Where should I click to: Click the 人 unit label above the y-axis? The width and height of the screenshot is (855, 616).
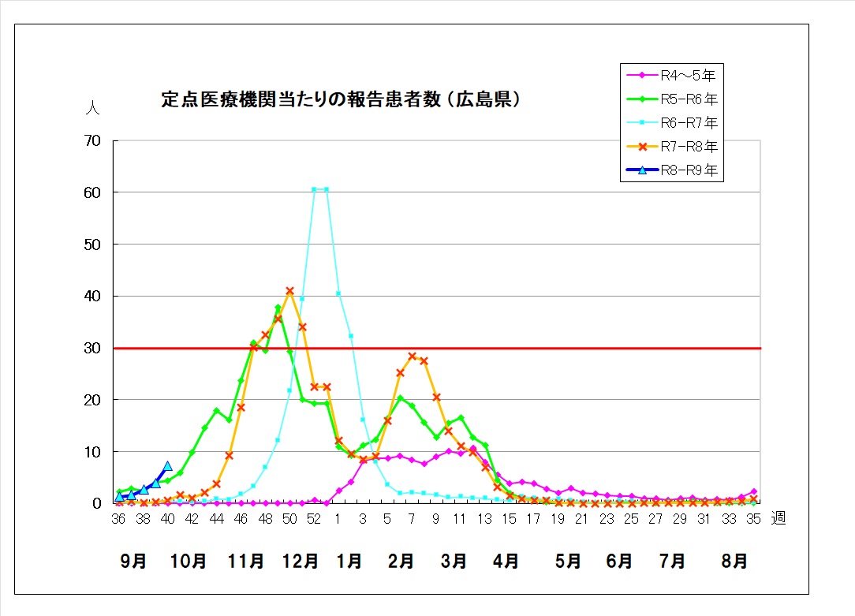pyautogui.click(x=93, y=107)
